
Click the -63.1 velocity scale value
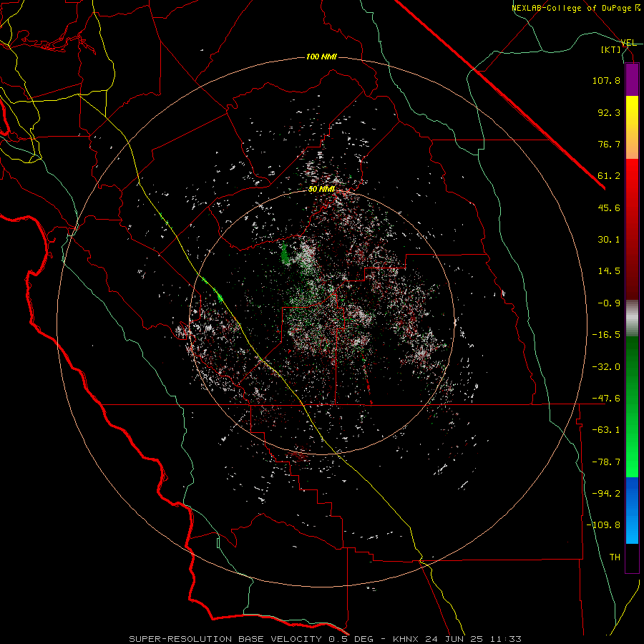[x=606, y=430]
